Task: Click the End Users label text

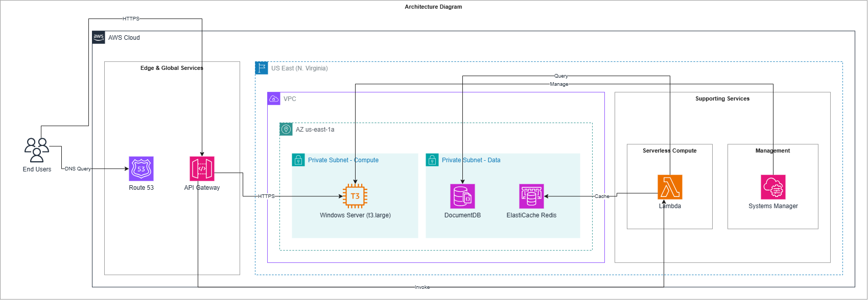Action: click(37, 169)
